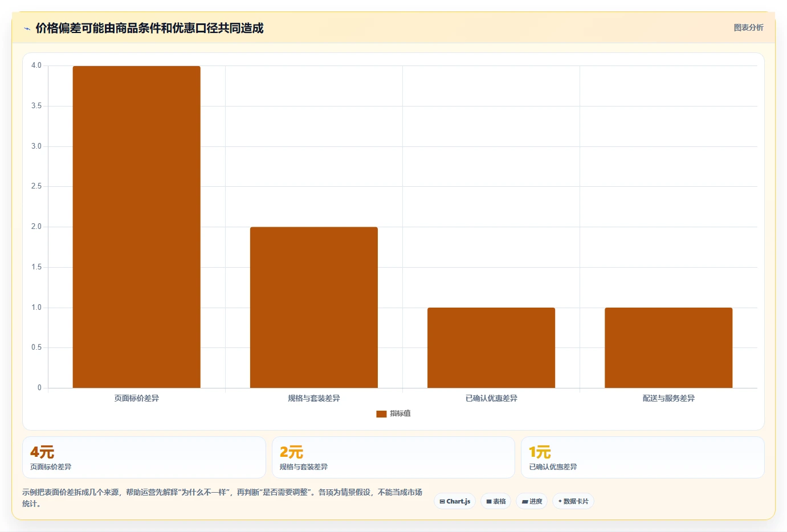The image size is (787, 532).
Task: Click the 规格与套装差异 x-axis label
Action: click(314, 398)
